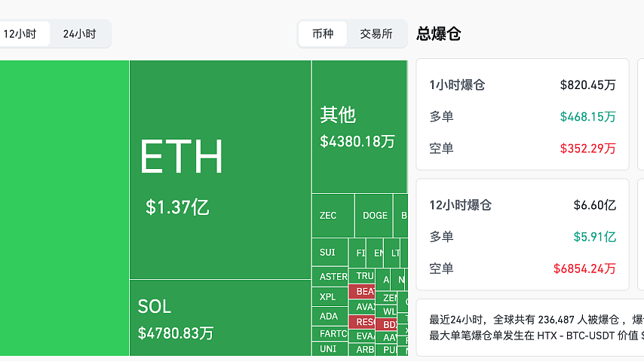Switch to the 24小时 time range tab
The image size is (644, 362).
tap(79, 34)
